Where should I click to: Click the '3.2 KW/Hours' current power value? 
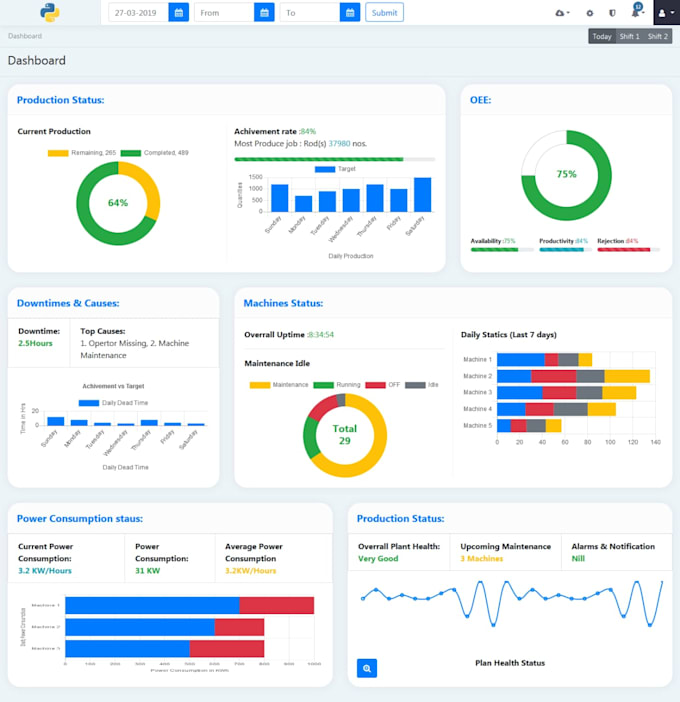point(45,571)
